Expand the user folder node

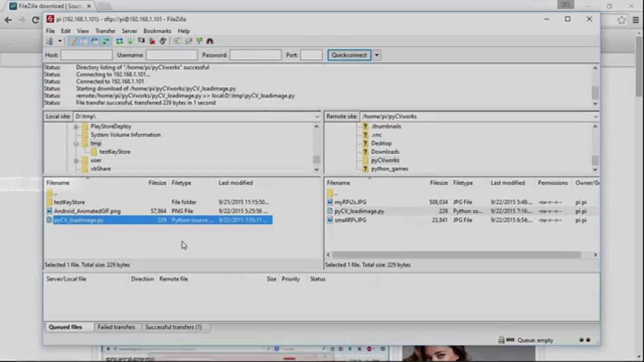76,160
